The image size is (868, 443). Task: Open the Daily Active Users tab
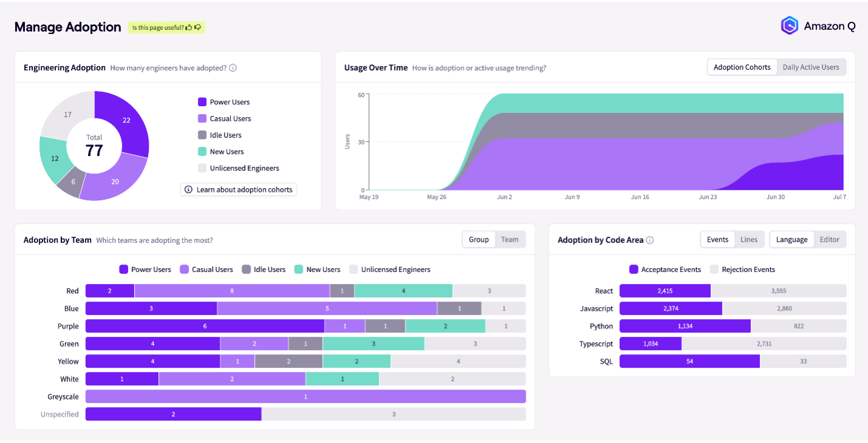(812, 67)
